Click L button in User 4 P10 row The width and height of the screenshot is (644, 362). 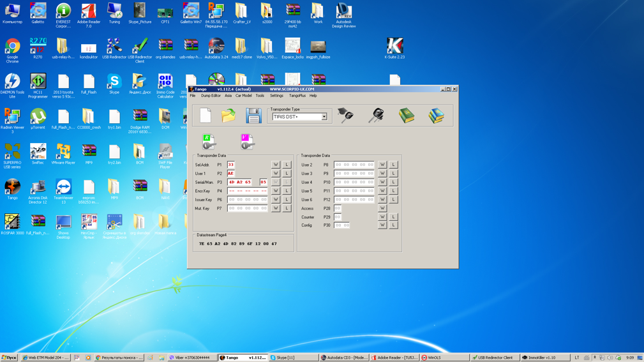(393, 182)
